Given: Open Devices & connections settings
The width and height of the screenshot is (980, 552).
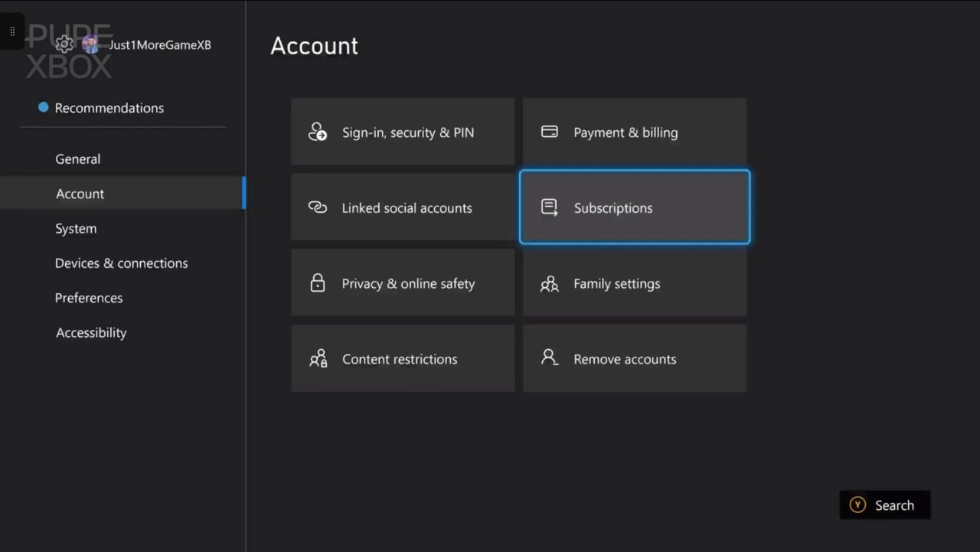Looking at the screenshot, I should pos(121,263).
